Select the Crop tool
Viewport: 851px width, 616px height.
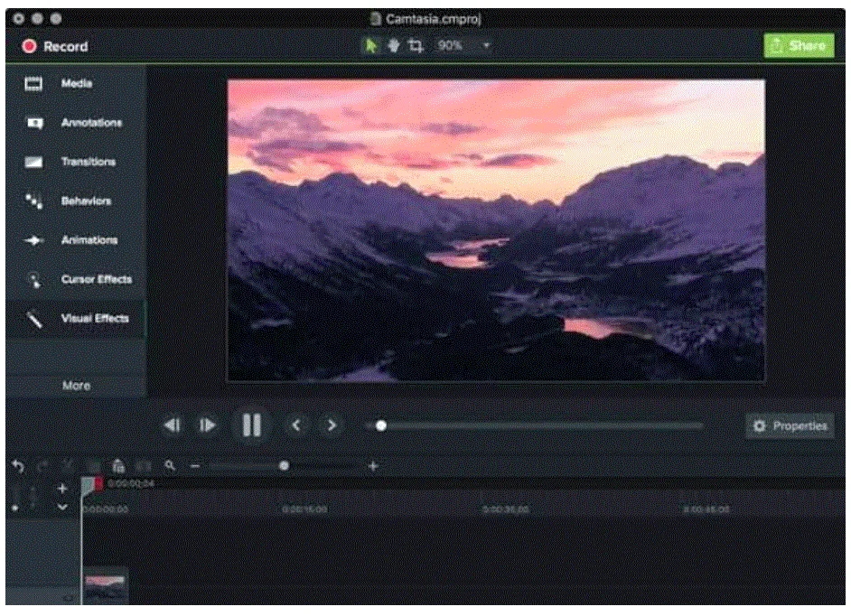click(x=416, y=46)
